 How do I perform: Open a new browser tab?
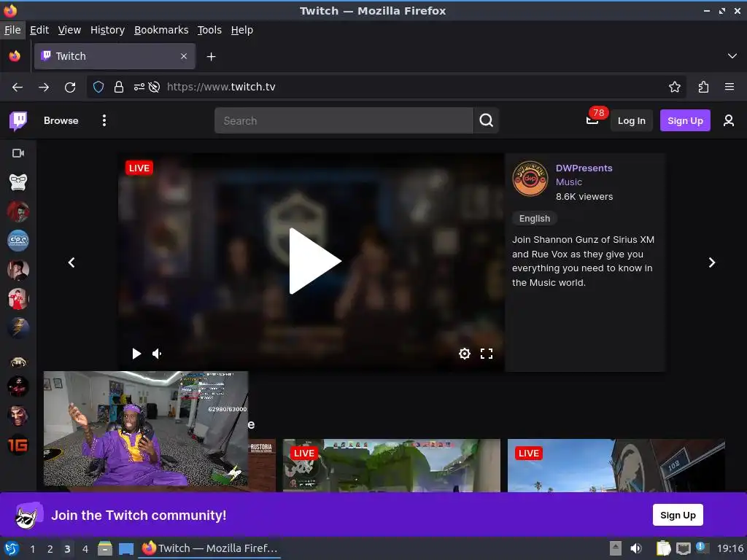(211, 57)
